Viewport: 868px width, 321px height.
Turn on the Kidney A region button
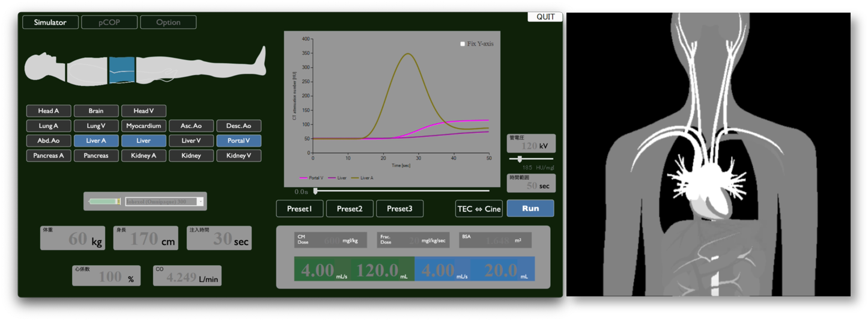coord(144,156)
